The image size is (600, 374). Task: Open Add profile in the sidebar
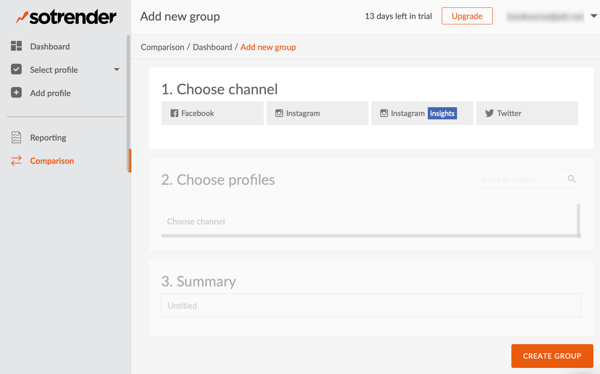[x=50, y=93]
